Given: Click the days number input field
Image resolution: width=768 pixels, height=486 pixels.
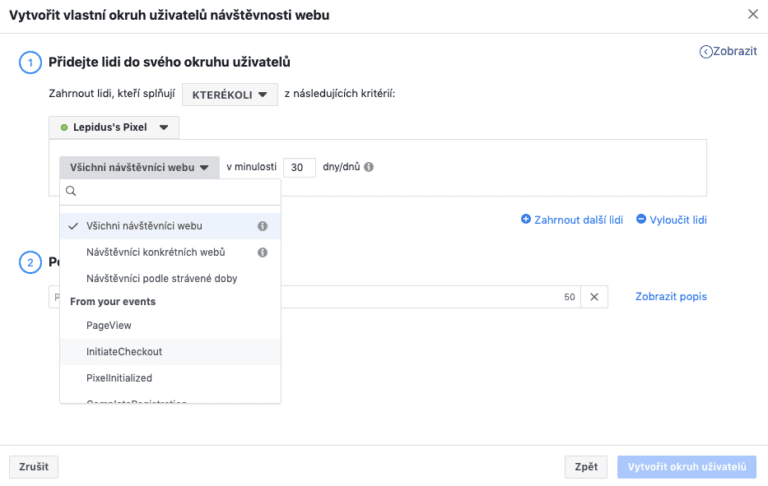Looking at the screenshot, I should pyautogui.click(x=299, y=168).
